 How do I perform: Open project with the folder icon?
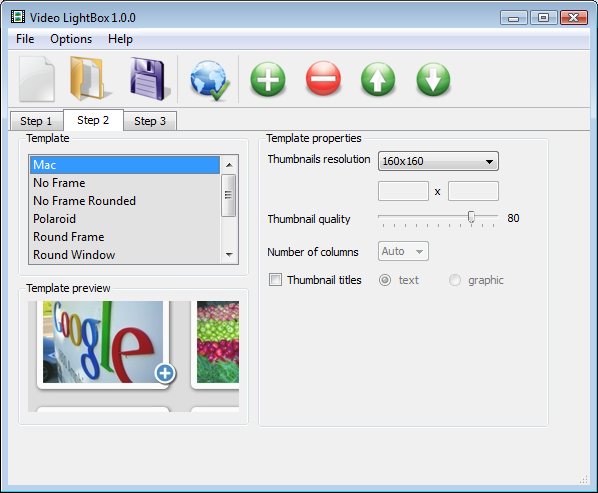pyautogui.click(x=91, y=79)
